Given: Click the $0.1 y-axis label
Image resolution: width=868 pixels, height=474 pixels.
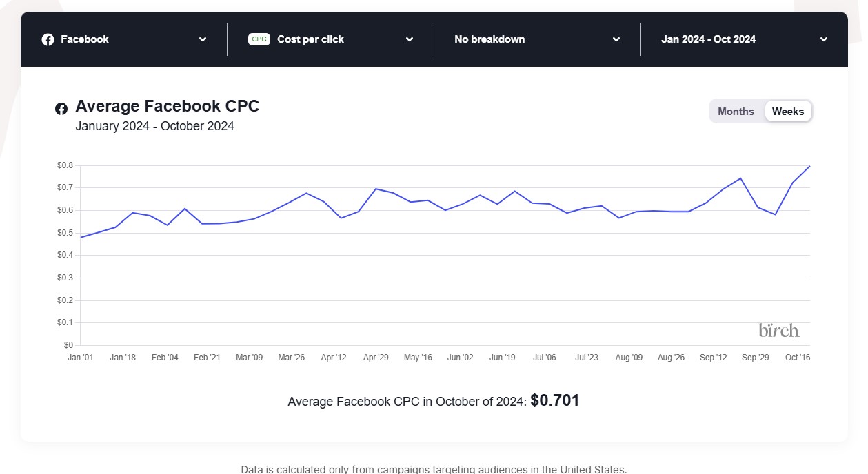Looking at the screenshot, I should coord(65,322).
